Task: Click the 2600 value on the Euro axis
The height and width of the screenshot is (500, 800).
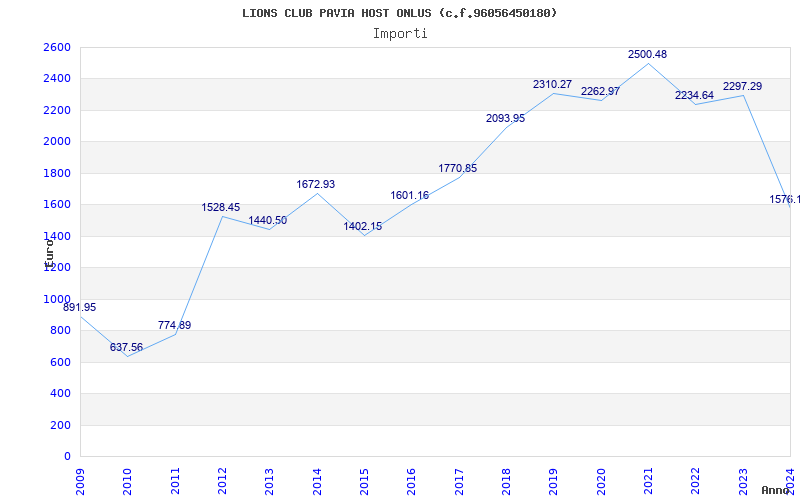Action: (x=57, y=47)
